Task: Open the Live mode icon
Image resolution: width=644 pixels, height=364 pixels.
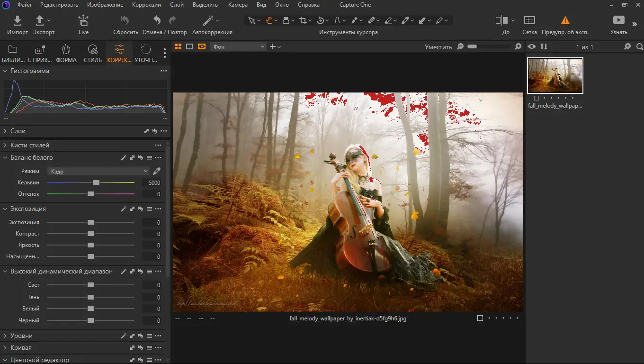Action: (x=83, y=21)
